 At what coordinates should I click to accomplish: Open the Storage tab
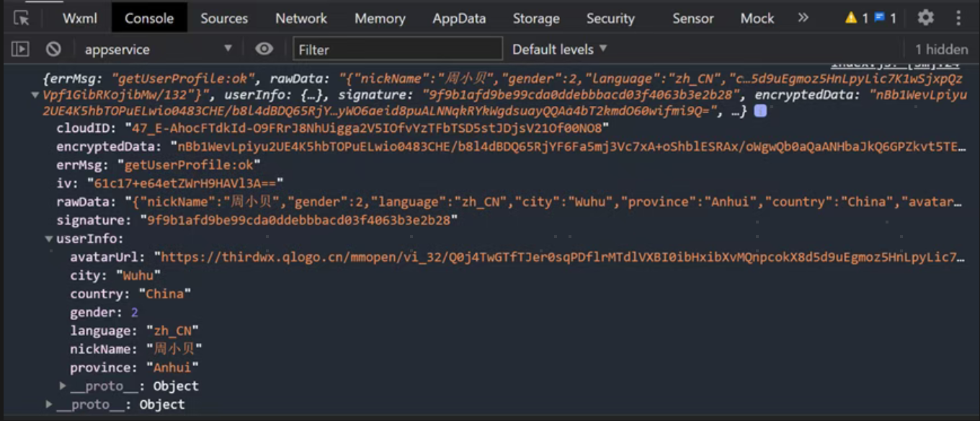(x=536, y=18)
